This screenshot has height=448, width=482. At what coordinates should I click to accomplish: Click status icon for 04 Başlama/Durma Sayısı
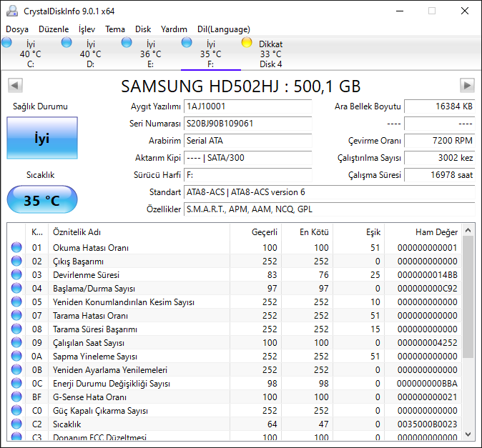[x=16, y=289]
